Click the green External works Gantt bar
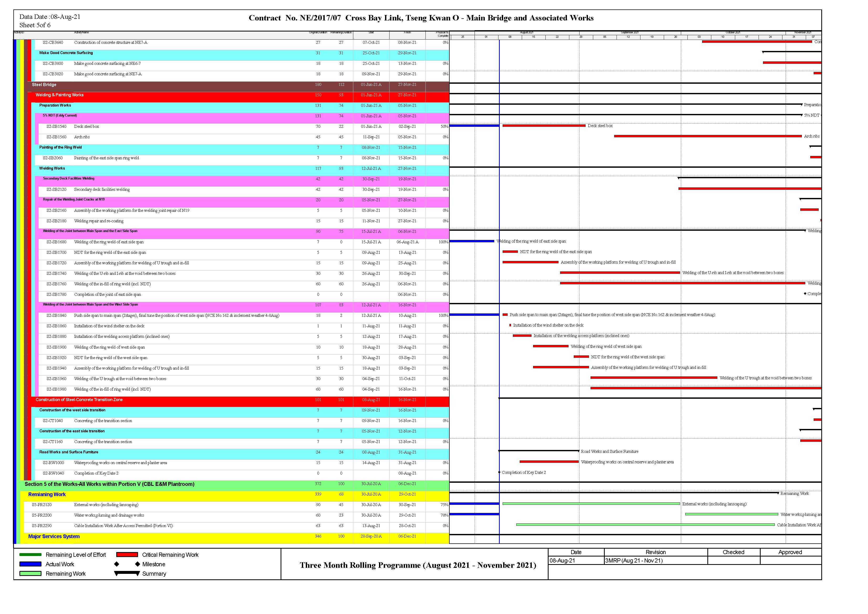Image resolution: width=868 pixels, height=614 pixels. 591,503
